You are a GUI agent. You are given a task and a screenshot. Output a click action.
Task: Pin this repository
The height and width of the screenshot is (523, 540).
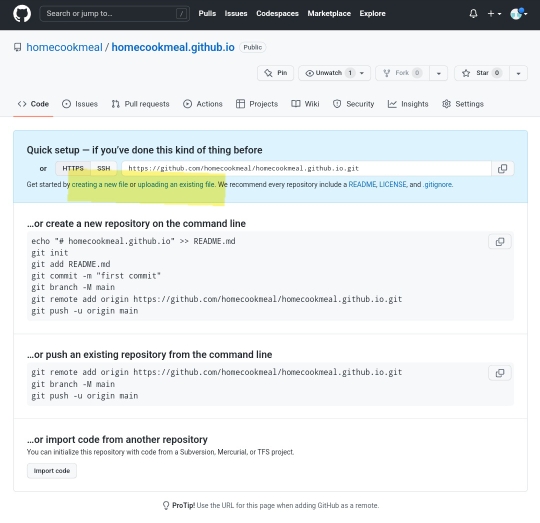[275, 73]
